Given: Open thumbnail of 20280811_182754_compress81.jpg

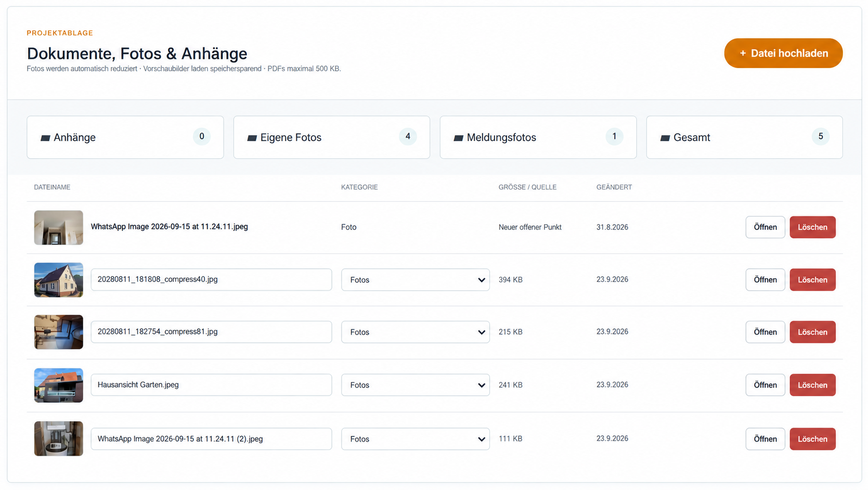Looking at the screenshot, I should click(x=58, y=332).
